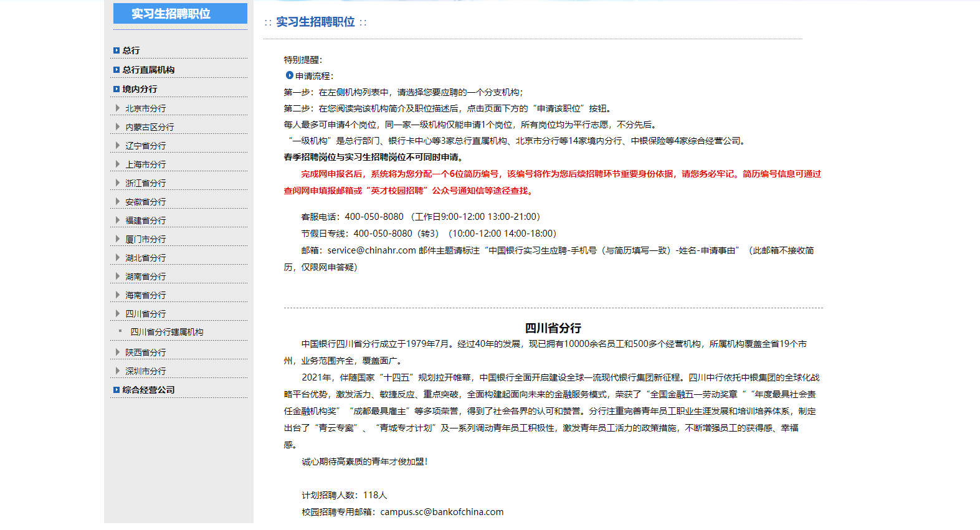Expand the arrow next to 海南省分行
The height and width of the screenshot is (530, 980).
pyautogui.click(x=118, y=295)
